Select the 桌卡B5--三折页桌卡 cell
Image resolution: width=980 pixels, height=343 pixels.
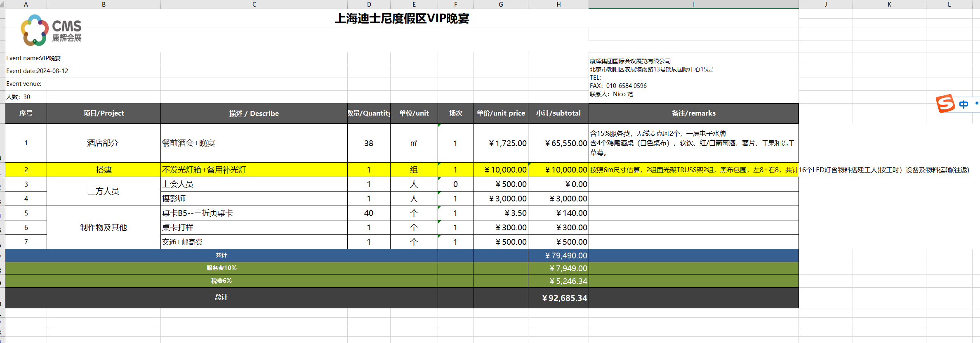(254, 213)
